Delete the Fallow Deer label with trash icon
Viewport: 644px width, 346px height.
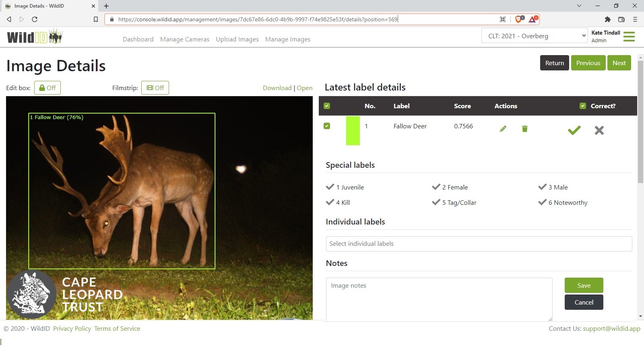[524, 129]
